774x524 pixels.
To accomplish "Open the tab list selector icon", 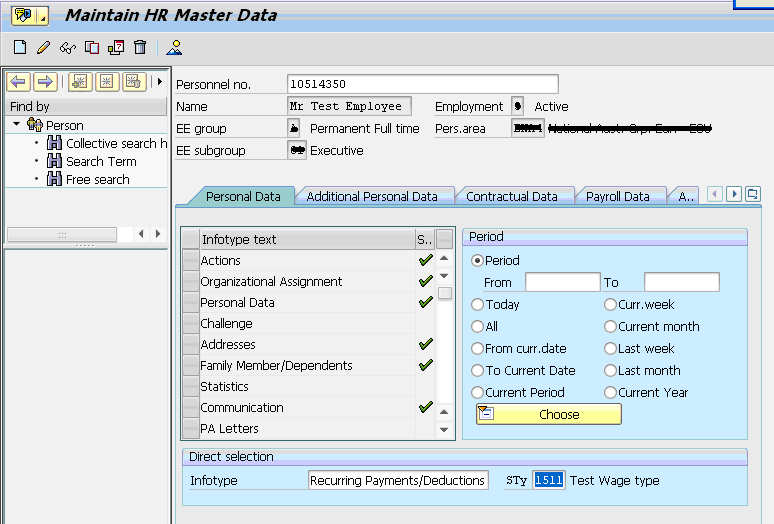I will [753, 194].
